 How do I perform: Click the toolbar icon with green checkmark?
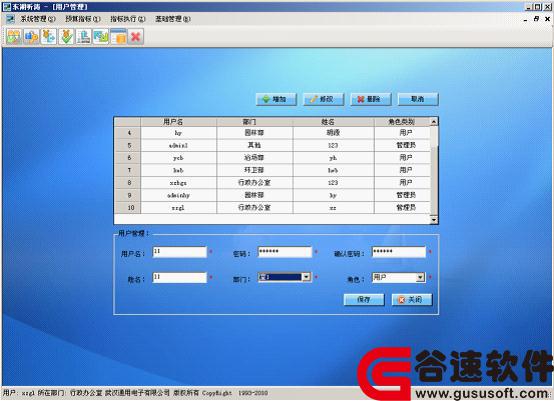(x=66, y=36)
